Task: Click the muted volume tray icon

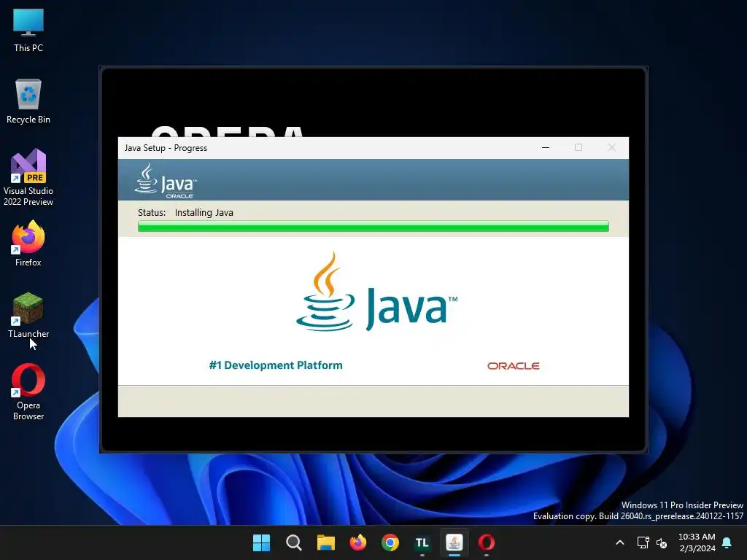Action: coord(662,542)
